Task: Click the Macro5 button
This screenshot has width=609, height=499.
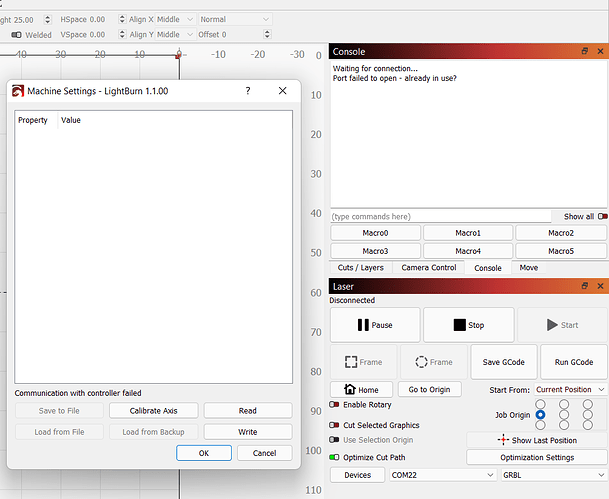Action: click(x=561, y=251)
